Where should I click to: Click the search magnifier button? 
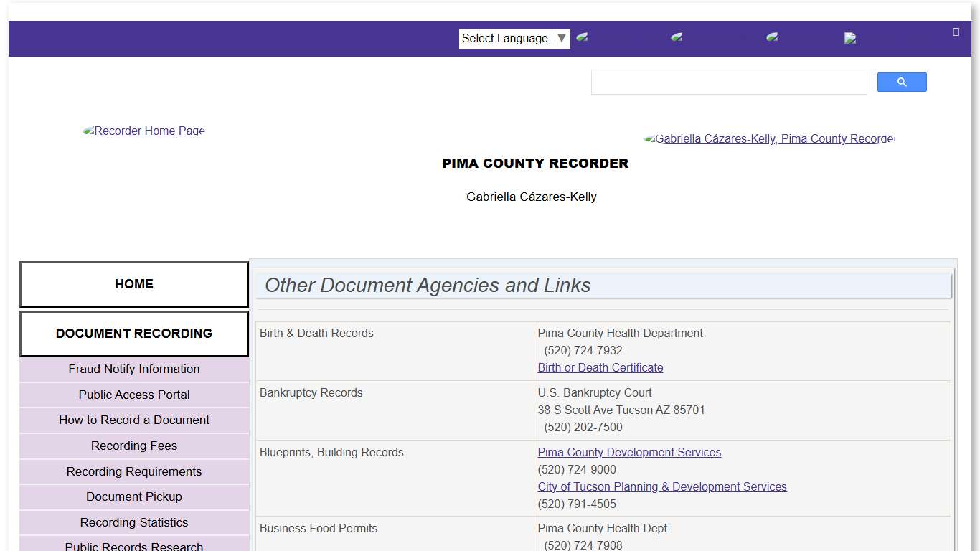pos(901,82)
